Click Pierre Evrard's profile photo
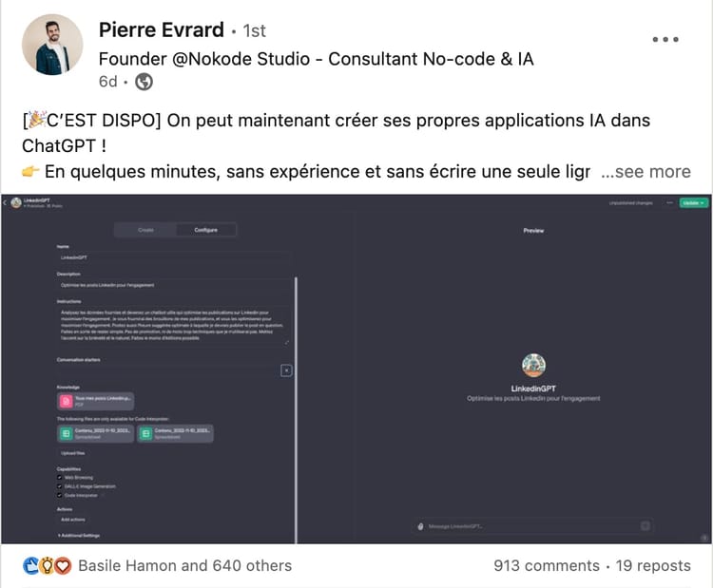The image size is (713, 588). (x=50, y=45)
